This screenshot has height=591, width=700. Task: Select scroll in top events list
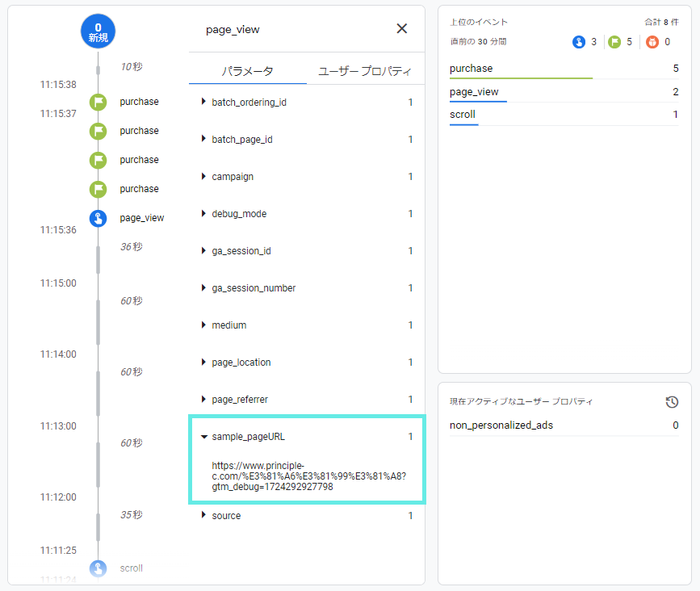pos(463,115)
